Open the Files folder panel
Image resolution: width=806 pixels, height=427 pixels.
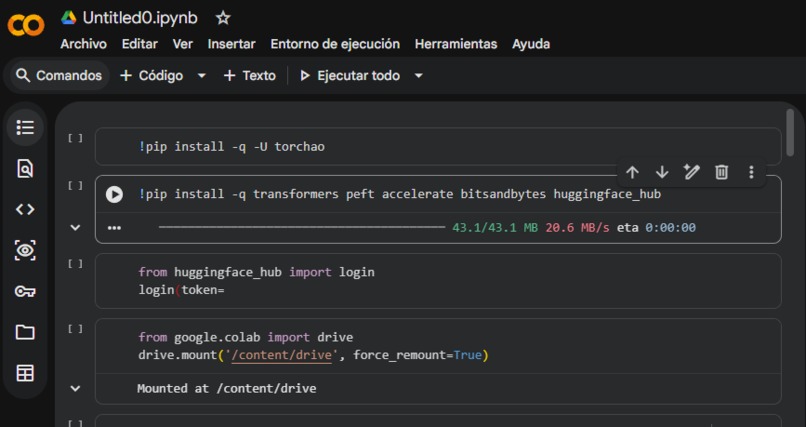point(25,332)
